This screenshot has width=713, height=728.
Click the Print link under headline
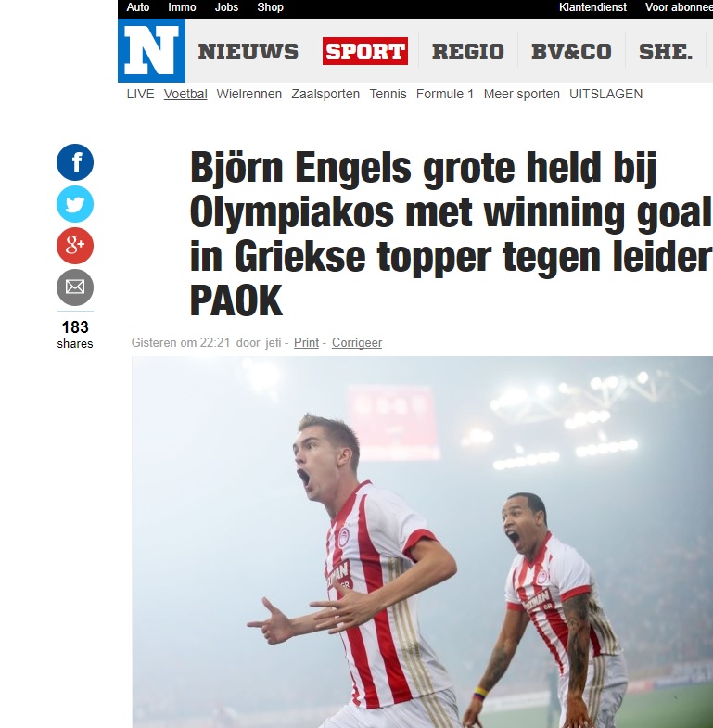[306, 342]
